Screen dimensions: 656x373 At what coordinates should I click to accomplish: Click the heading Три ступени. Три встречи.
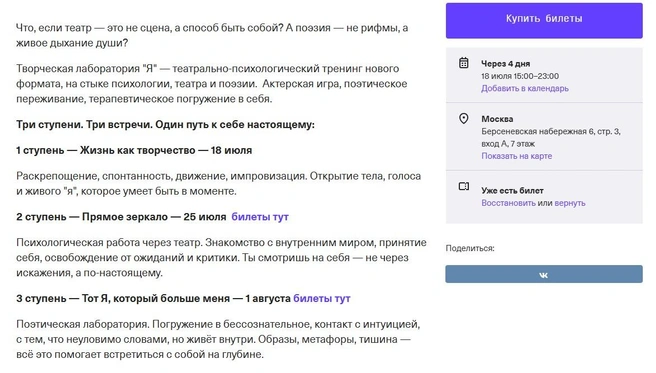[165, 125]
